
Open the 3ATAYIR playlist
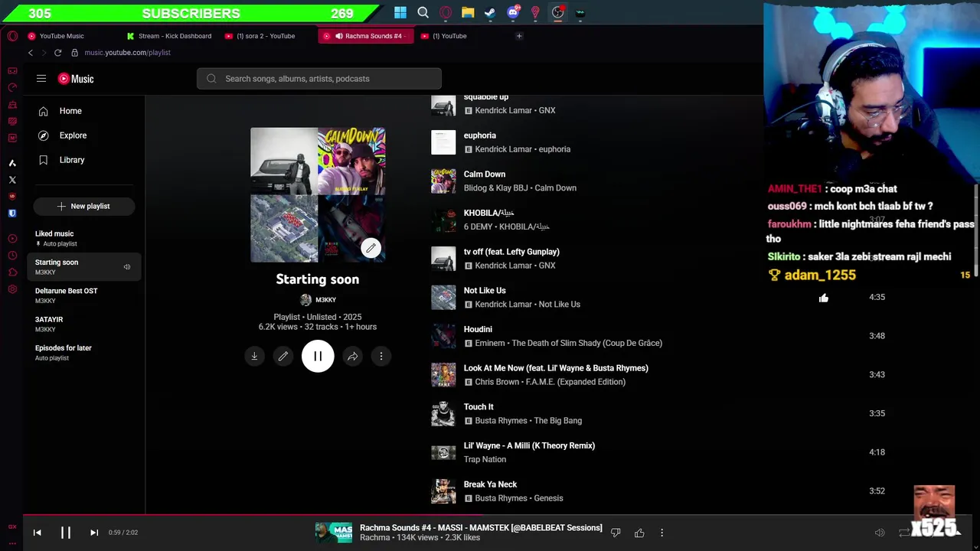[84, 324]
